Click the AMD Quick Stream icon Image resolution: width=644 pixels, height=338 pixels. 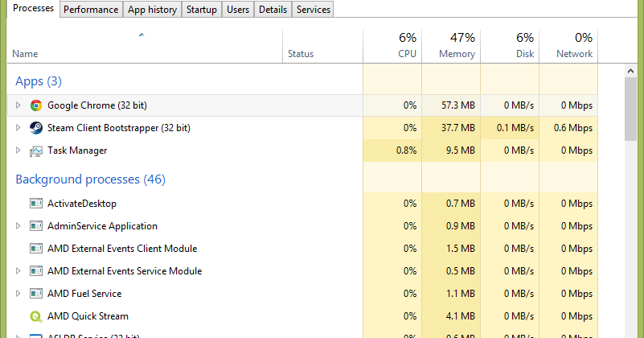pos(35,316)
